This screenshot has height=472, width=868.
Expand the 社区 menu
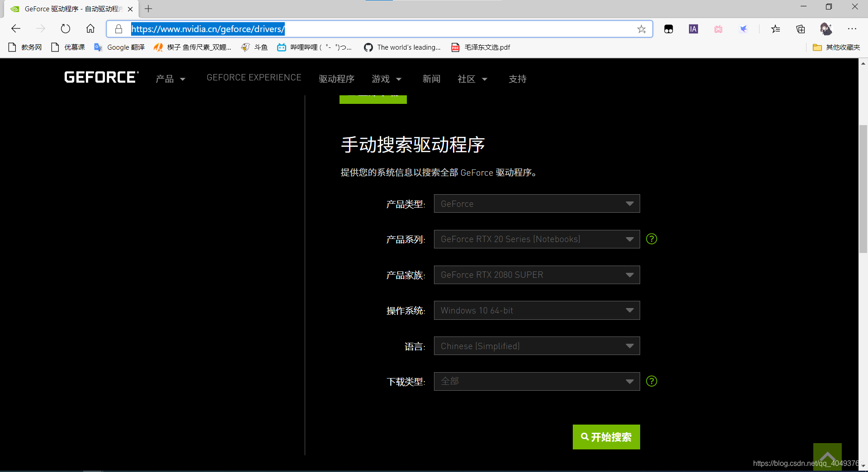pyautogui.click(x=472, y=79)
